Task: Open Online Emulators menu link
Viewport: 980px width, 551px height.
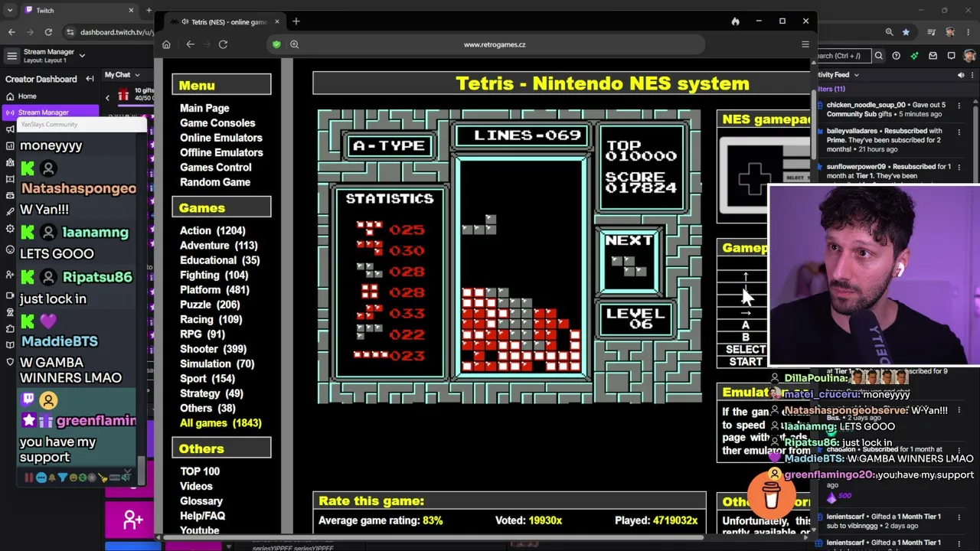Action: [221, 138]
